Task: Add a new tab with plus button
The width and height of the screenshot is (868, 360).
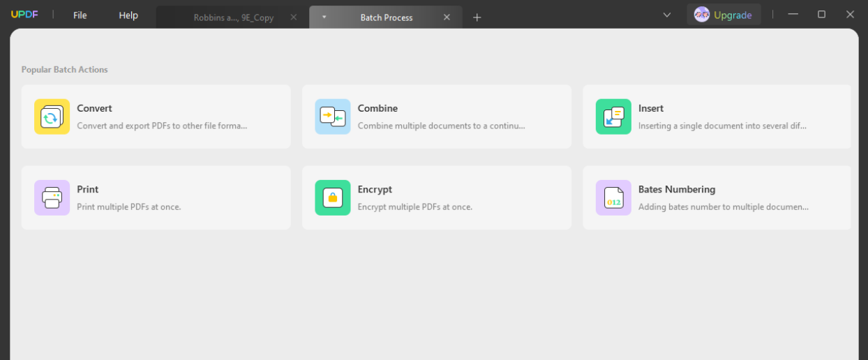Action: (477, 17)
